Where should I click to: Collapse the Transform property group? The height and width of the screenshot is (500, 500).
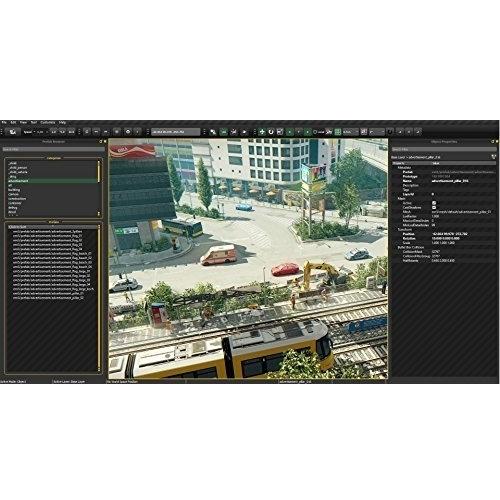(404, 229)
